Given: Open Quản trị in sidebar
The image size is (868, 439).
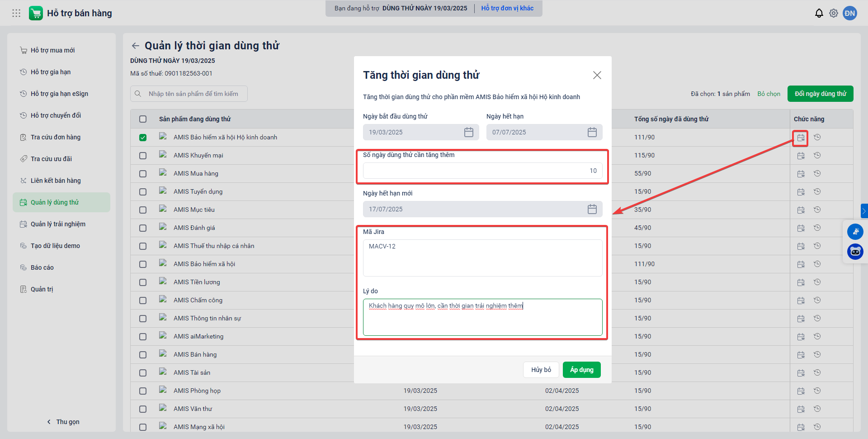Looking at the screenshot, I should (61, 289).
